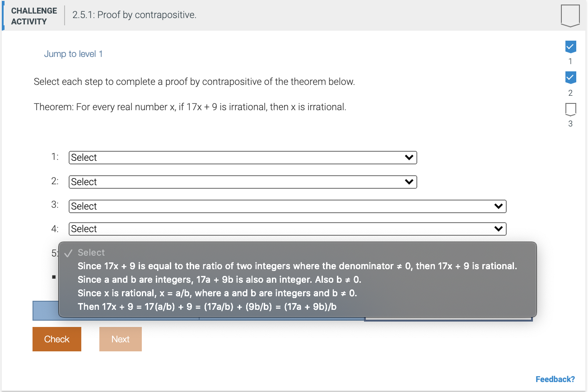Click the blue progress bar segment
The height and width of the screenshot is (392, 588).
pos(45,311)
